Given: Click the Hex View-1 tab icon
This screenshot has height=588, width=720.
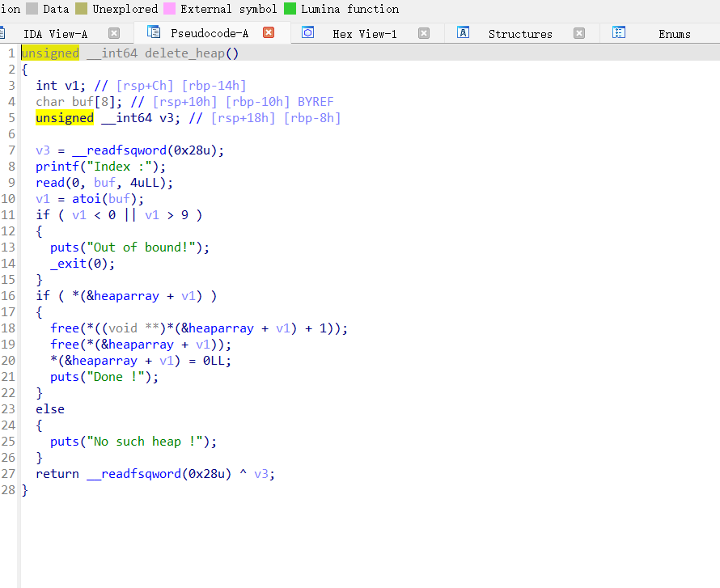Looking at the screenshot, I should pyautogui.click(x=307, y=32).
